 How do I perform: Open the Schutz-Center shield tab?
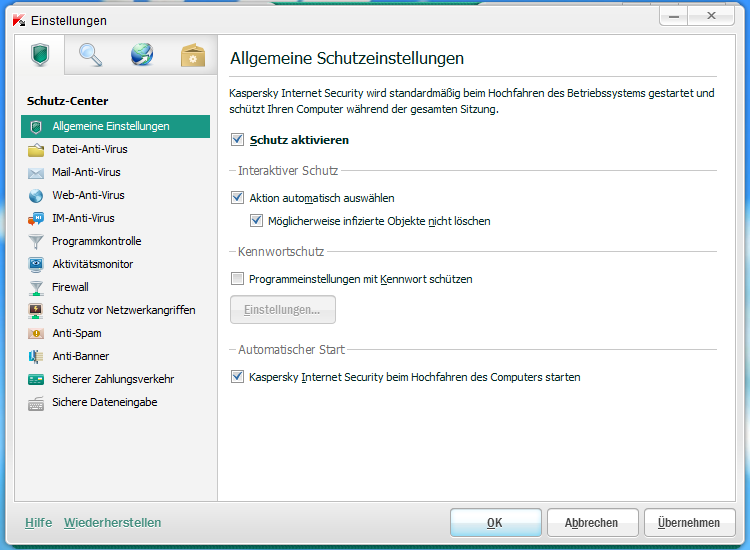[x=40, y=55]
